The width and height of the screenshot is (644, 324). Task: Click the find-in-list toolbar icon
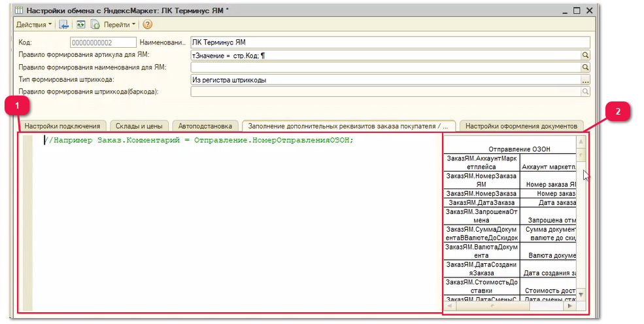pyautogui.click(x=63, y=25)
